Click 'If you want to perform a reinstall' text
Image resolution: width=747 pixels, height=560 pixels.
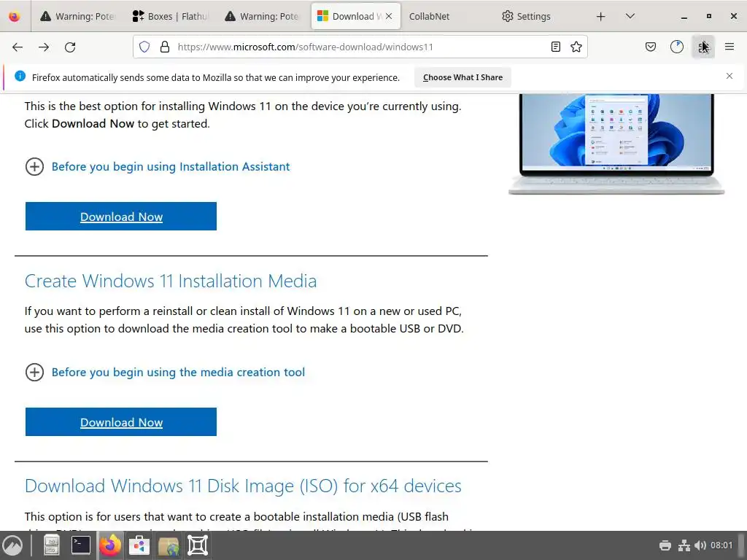click(244, 320)
